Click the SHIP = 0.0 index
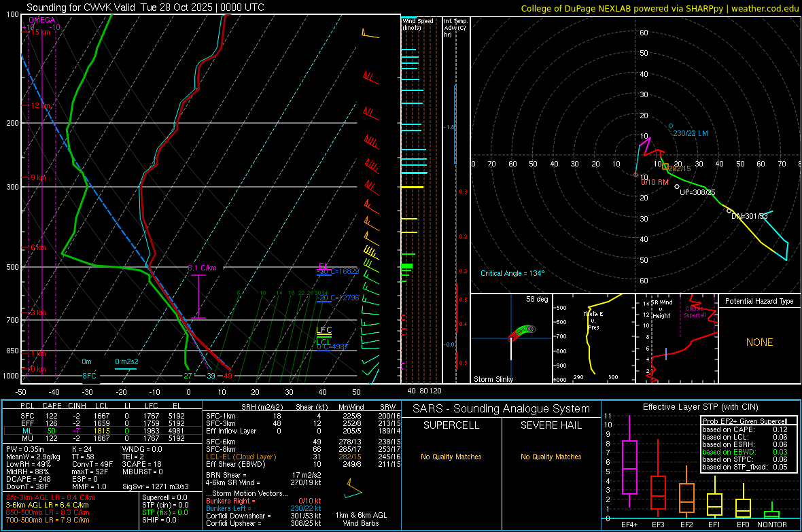Screen dimensions: 802x532 (159, 520)
